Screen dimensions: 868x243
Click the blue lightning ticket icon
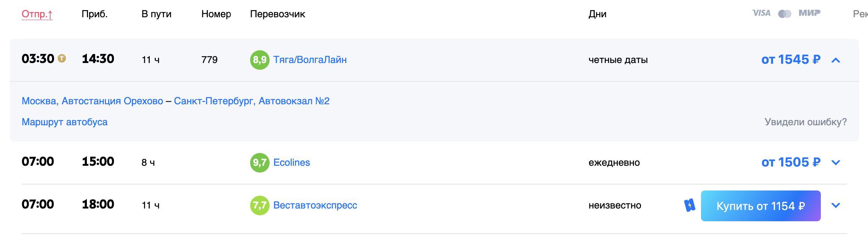(x=689, y=205)
